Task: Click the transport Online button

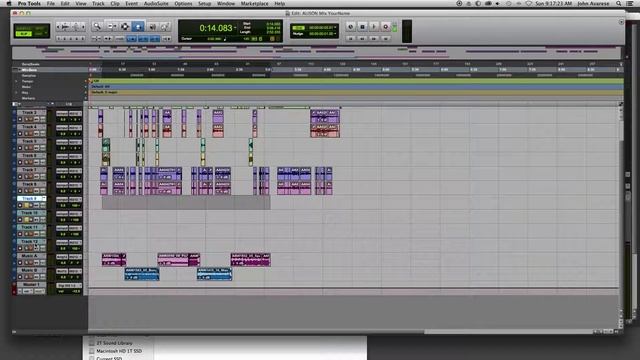Action: pyautogui.click(x=350, y=27)
